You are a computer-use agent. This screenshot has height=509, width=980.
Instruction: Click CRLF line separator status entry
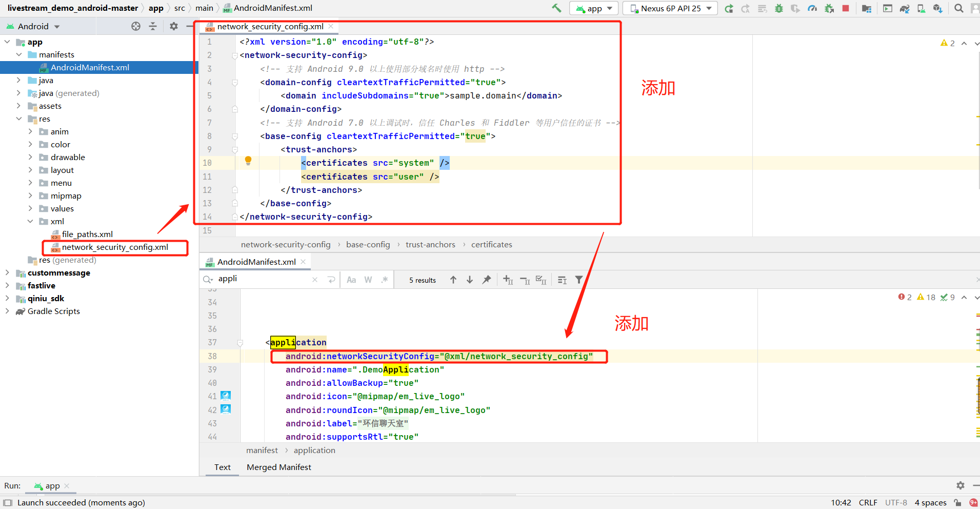point(868,503)
